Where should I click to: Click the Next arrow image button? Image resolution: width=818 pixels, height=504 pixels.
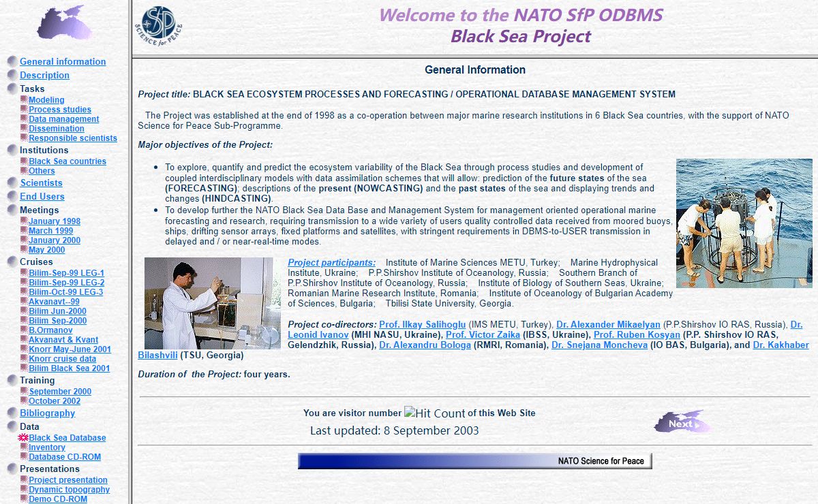(683, 422)
